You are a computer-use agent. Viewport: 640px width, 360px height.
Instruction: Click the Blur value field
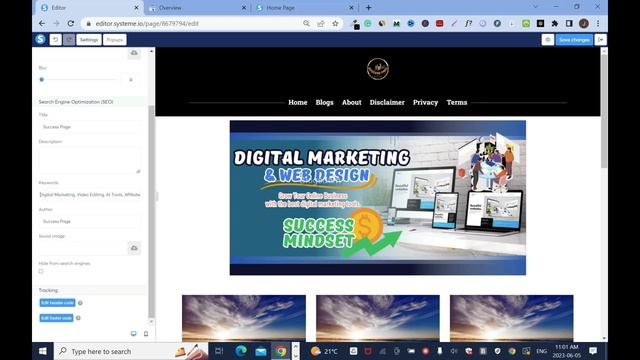(x=131, y=80)
